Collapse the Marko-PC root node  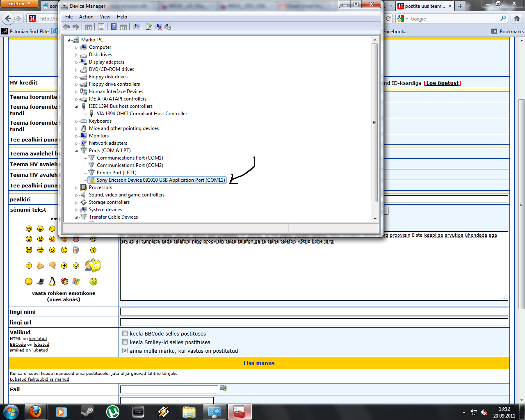68,40
